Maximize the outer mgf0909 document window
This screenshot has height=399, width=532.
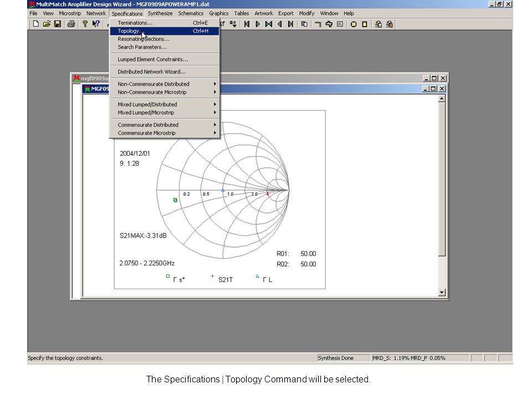[434, 78]
